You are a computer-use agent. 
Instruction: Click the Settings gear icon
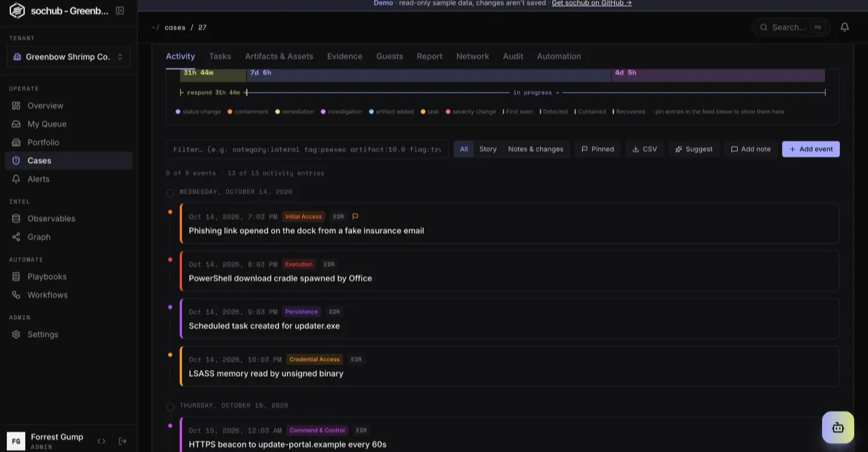16,334
